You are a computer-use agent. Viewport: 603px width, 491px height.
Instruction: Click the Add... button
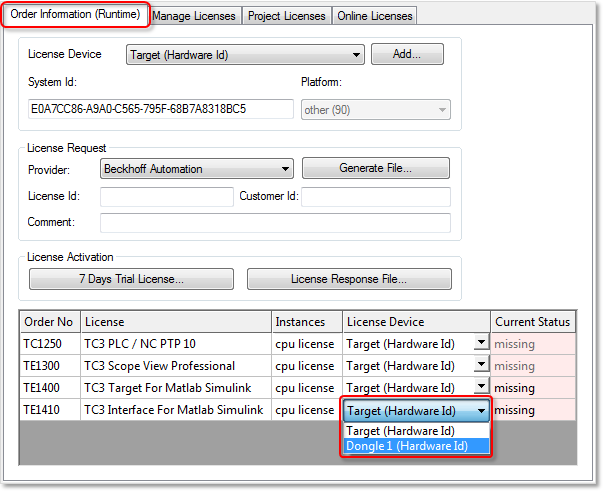(x=407, y=54)
